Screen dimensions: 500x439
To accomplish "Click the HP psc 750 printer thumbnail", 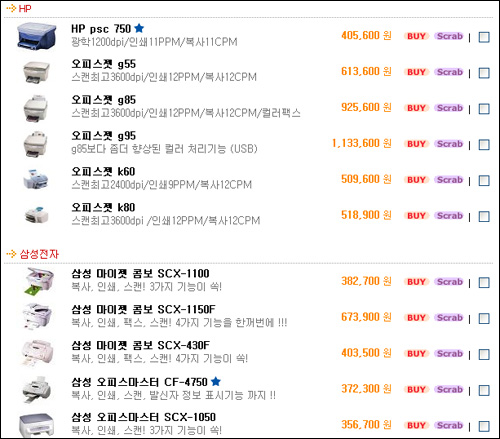I will tap(37, 36).
